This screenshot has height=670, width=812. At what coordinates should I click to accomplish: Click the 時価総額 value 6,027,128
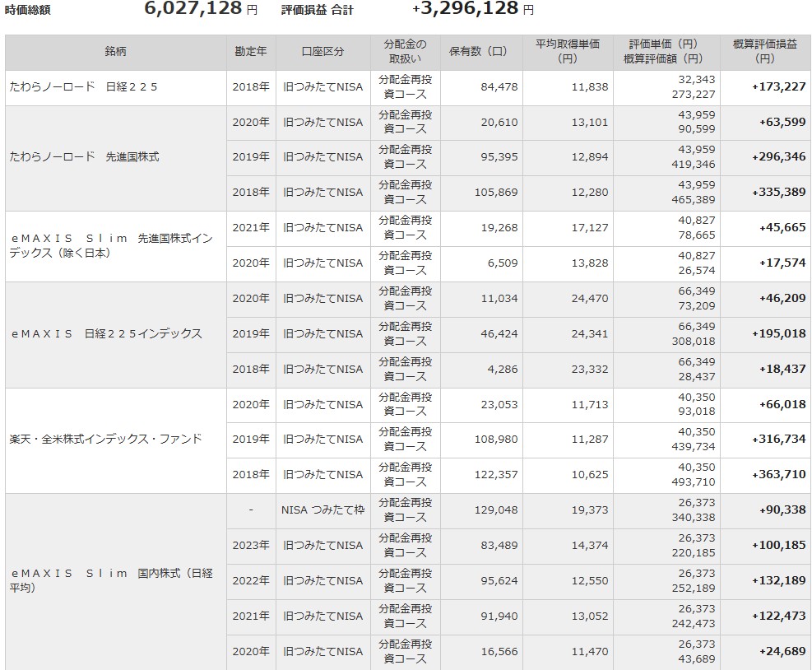(x=193, y=9)
